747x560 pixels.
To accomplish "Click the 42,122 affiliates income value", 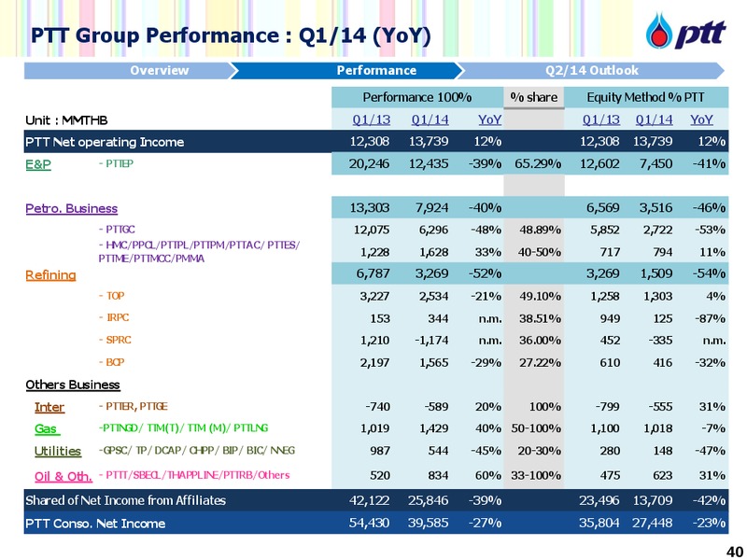I will pyautogui.click(x=369, y=500).
